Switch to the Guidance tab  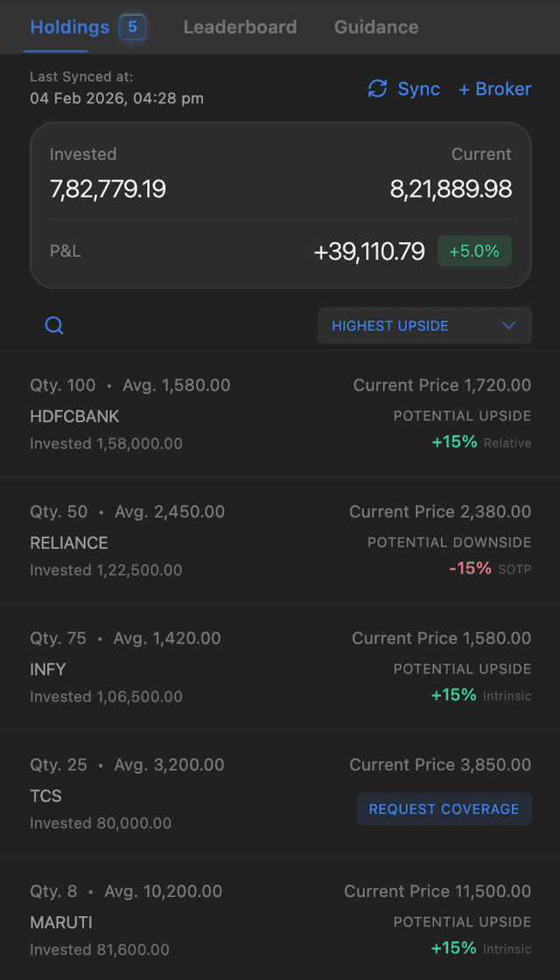[375, 26]
